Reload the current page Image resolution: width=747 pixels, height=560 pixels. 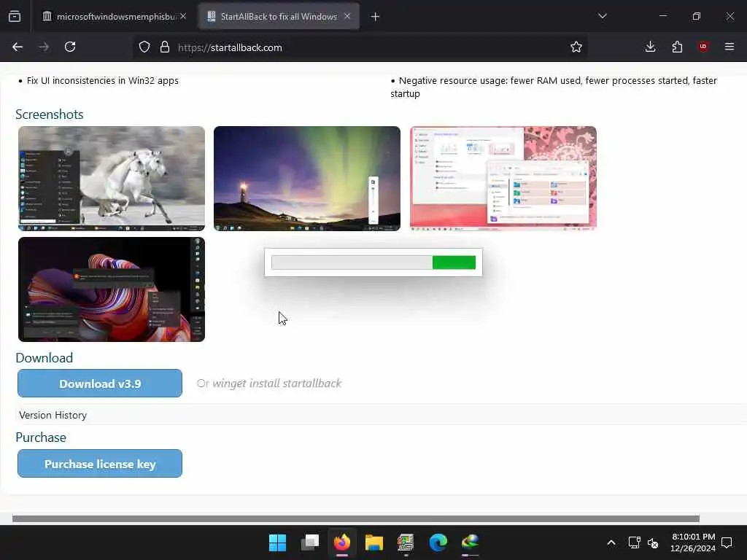click(x=70, y=47)
